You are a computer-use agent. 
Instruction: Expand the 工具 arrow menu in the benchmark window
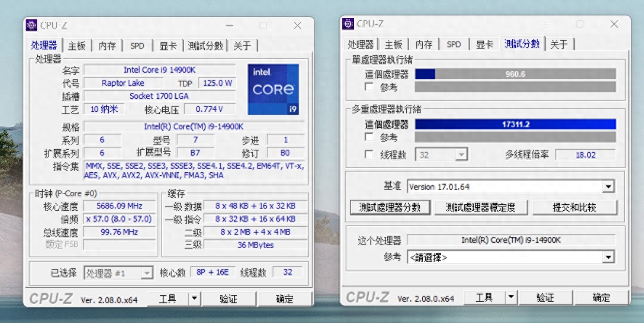[x=511, y=297]
